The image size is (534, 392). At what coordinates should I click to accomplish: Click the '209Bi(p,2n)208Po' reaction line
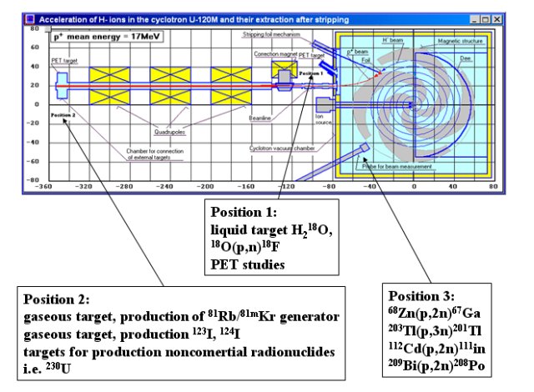(x=436, y=366)
